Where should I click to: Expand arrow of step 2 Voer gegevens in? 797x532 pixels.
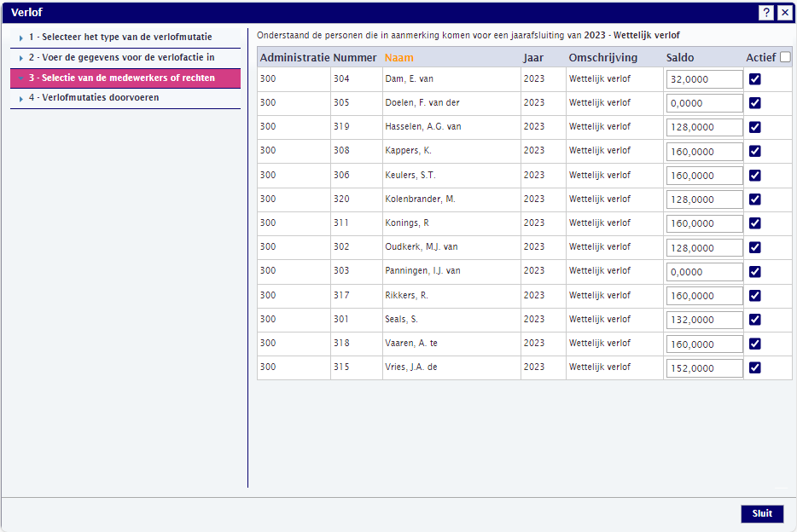click(20, 58)
